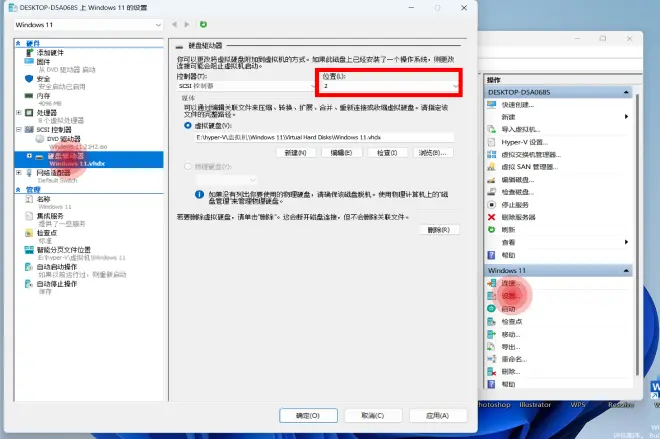Click 停止服务 in the actions pane

coord(514,205)
